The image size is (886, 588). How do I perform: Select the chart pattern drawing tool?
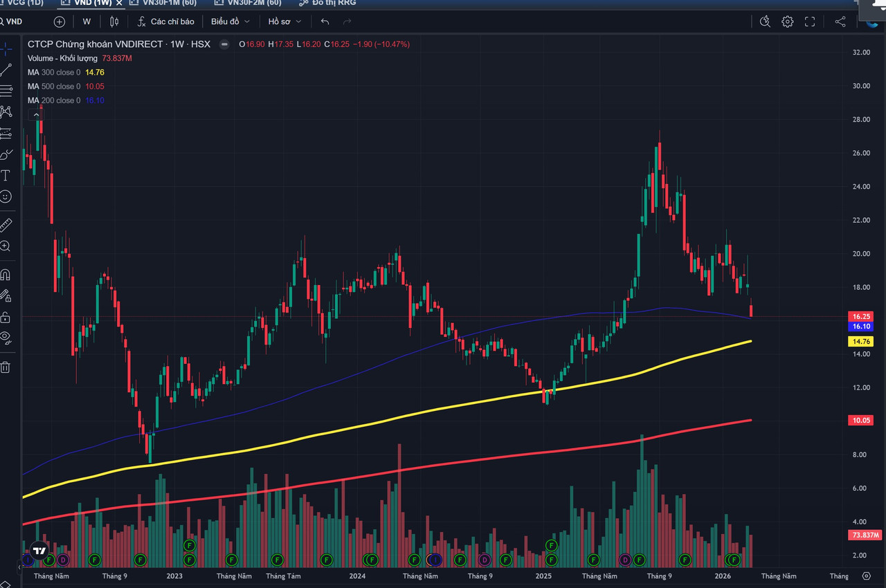pyautogui.click(x=6, y=112)
